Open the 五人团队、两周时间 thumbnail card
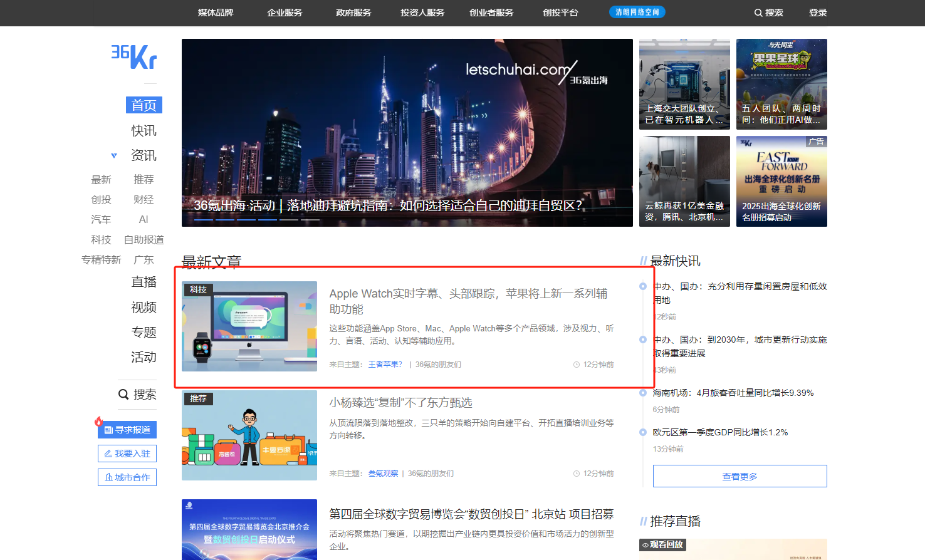 click(781, 84)
